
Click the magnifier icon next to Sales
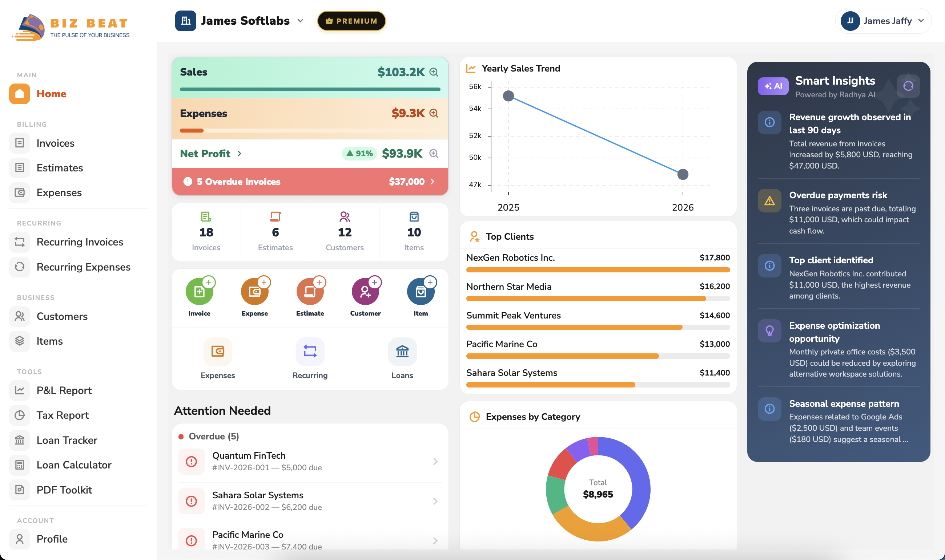pyautogui.click(x=433, y=73)
